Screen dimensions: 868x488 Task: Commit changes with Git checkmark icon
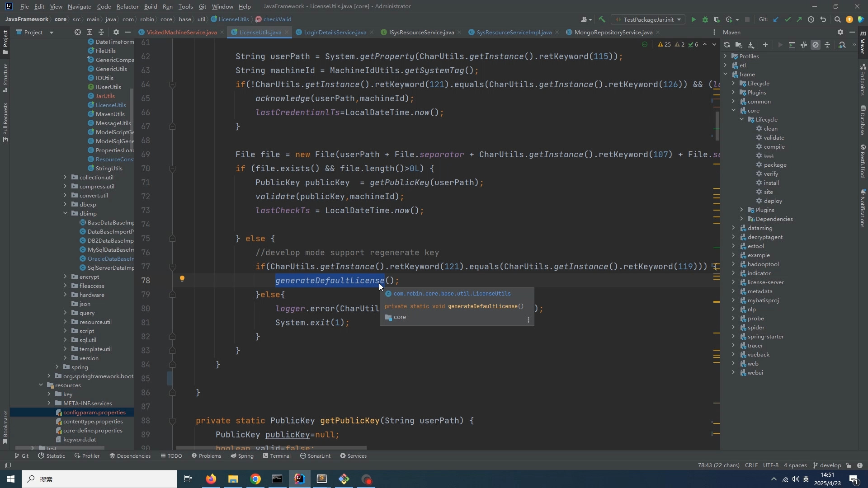(x=788, y=19)
